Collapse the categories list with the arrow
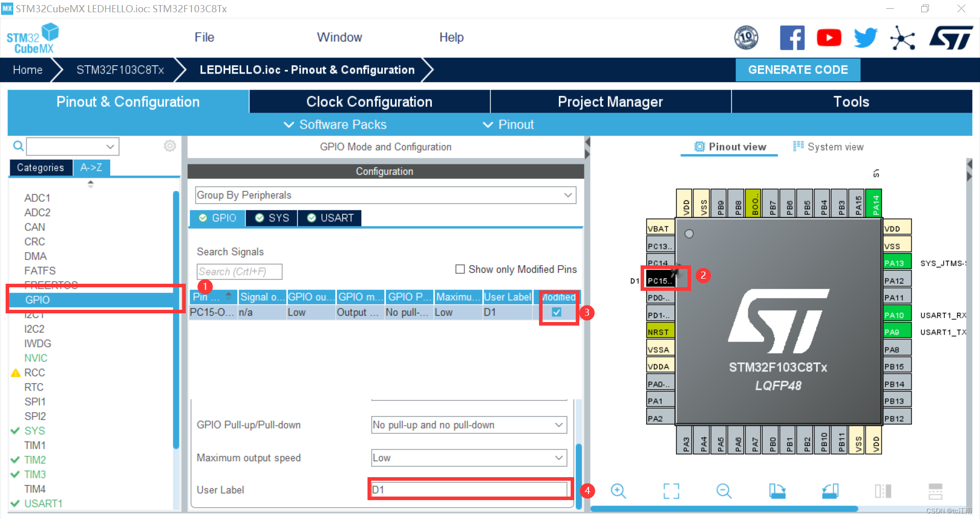Viewport: 980px width, 519px height. point(90,184)
